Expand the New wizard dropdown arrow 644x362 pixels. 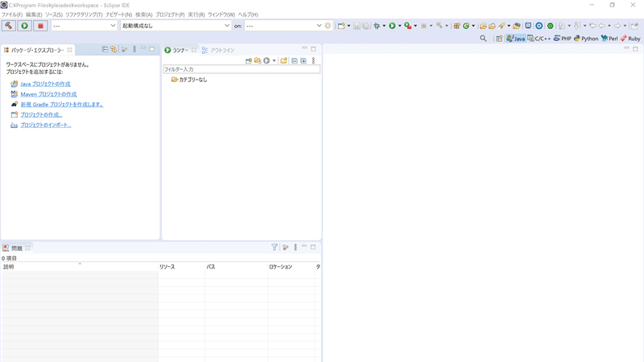(349, 26)
